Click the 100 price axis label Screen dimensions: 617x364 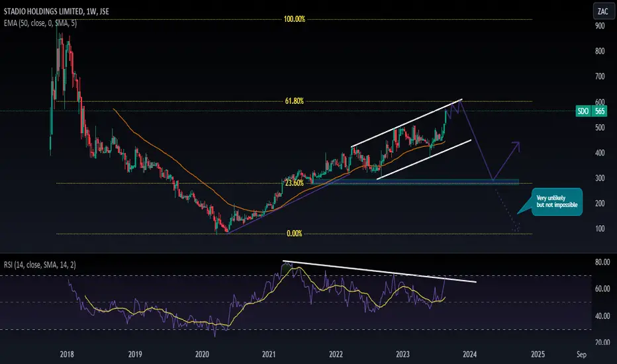pyautogui.click(x=600, y=228)
